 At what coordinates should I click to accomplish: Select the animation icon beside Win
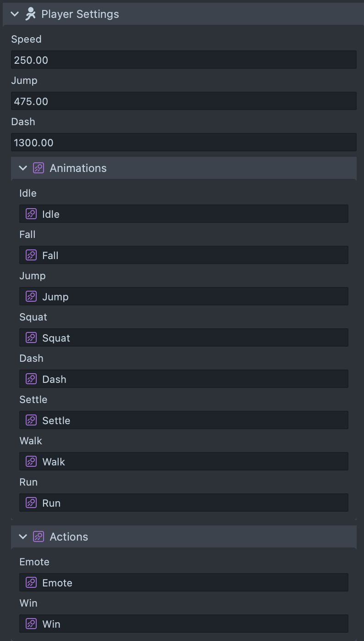point(30,624)
